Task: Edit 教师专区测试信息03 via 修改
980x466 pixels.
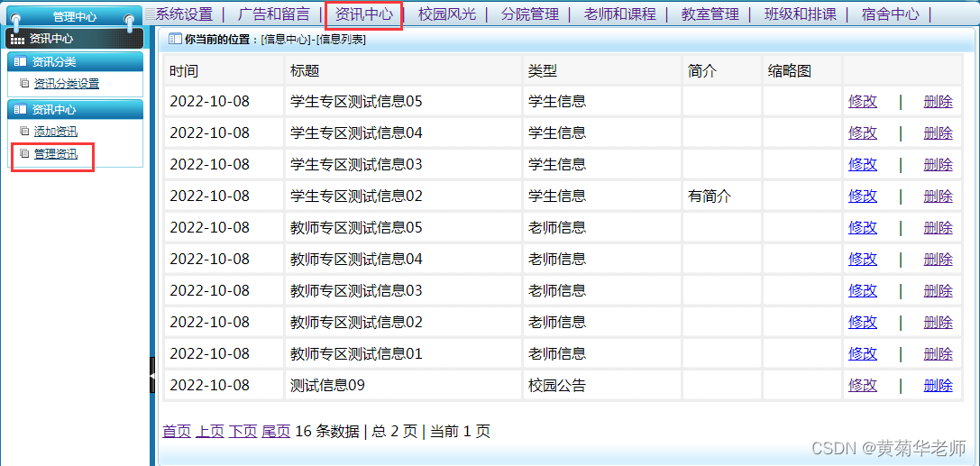Action: (x=863, y=290)
